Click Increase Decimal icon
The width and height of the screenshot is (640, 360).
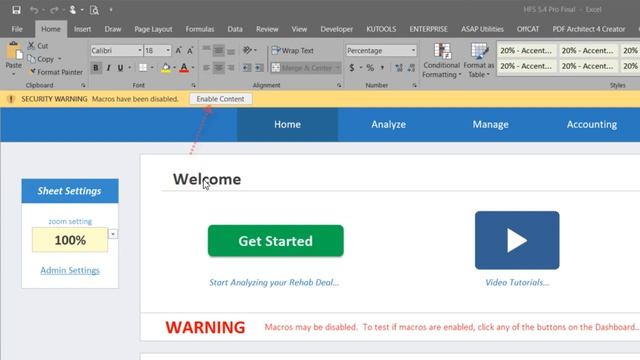click(399, 68)
